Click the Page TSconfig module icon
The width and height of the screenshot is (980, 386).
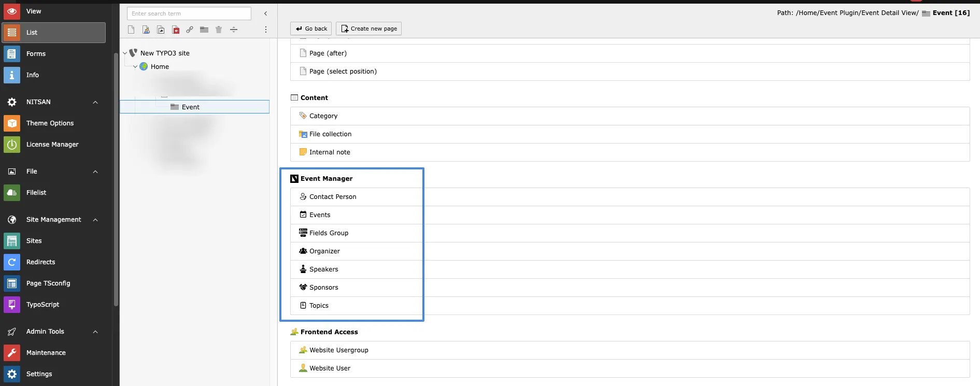12,283
